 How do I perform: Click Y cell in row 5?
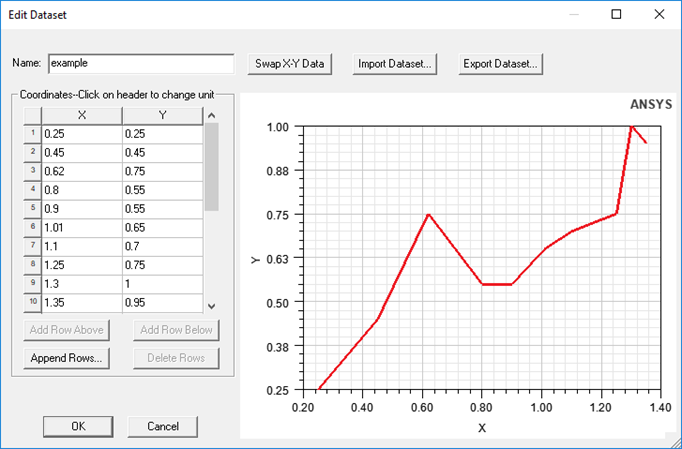pos(163,209)
